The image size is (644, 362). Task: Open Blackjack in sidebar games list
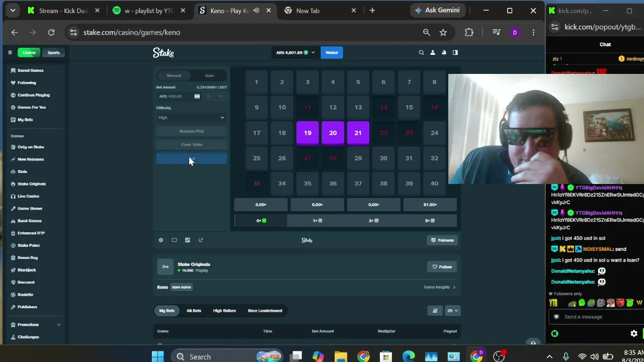tap(27, 270)
